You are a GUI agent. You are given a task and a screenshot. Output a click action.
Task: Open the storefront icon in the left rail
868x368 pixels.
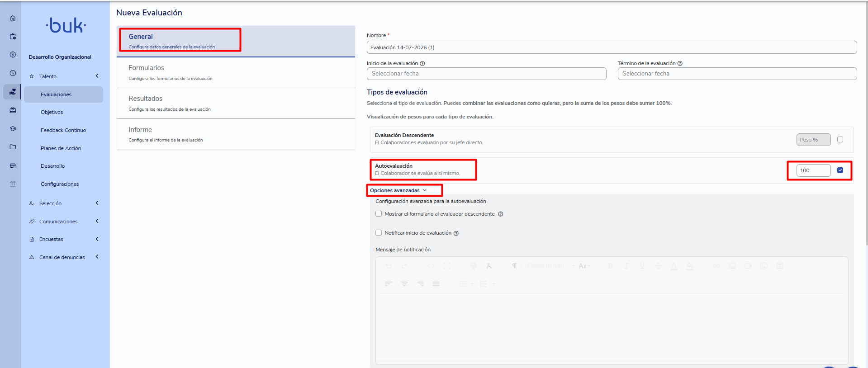click(x=13, y=165)
